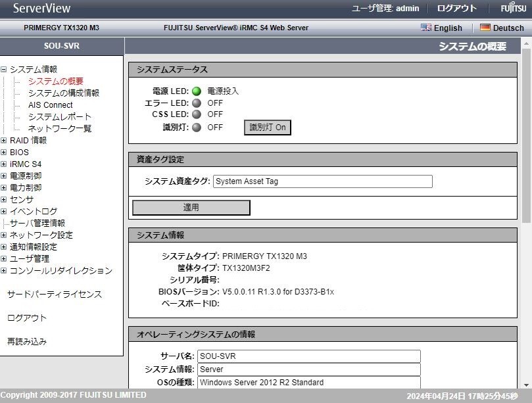Click 再読み込み reload link
The image size is (532, 403).
(x=27, y=342)
